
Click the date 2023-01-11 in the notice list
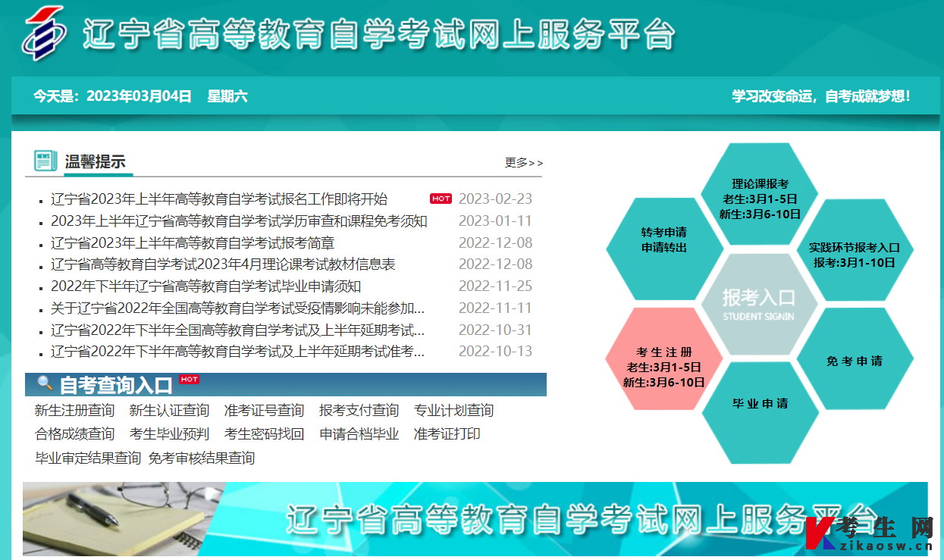coord(495,221)
